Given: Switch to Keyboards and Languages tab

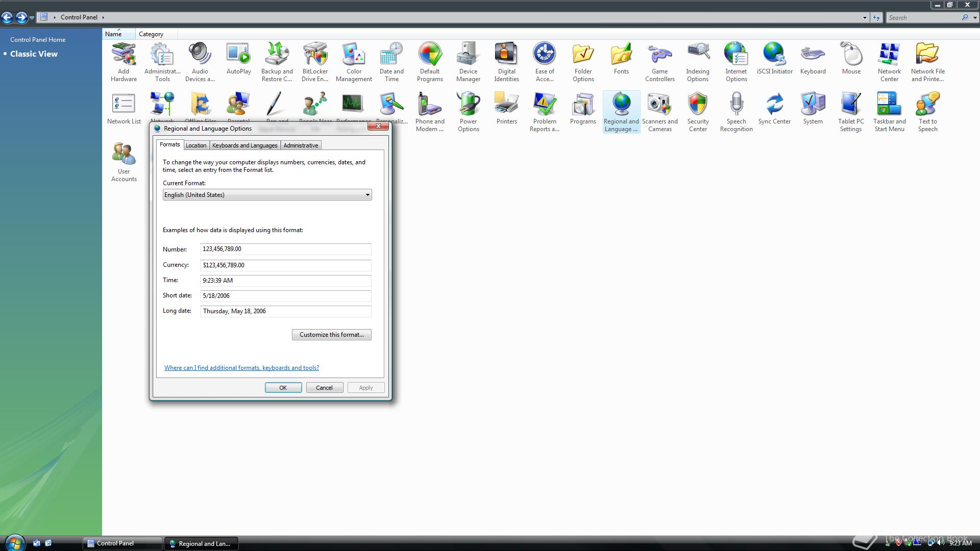Looking at the screenshot, I should tap(244, 145).
